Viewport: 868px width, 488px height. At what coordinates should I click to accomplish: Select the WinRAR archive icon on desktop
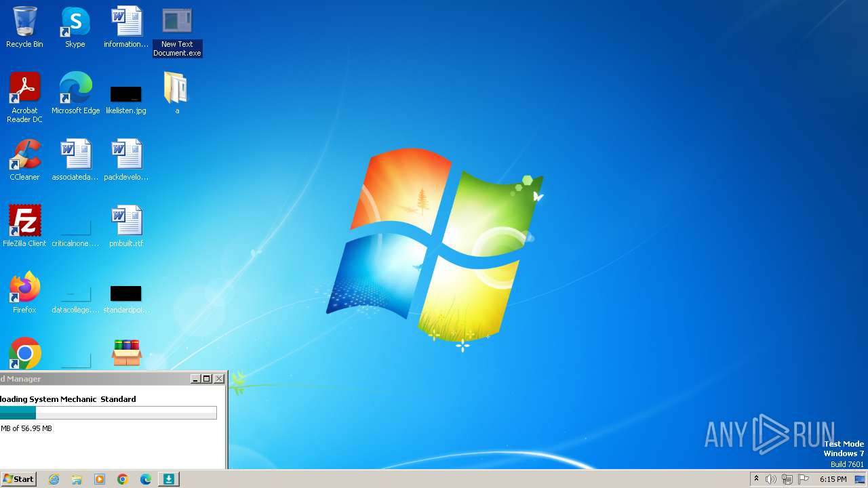126,353
